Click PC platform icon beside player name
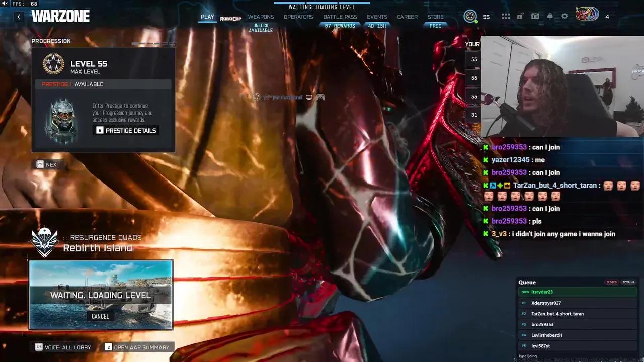 click(309, 97)
